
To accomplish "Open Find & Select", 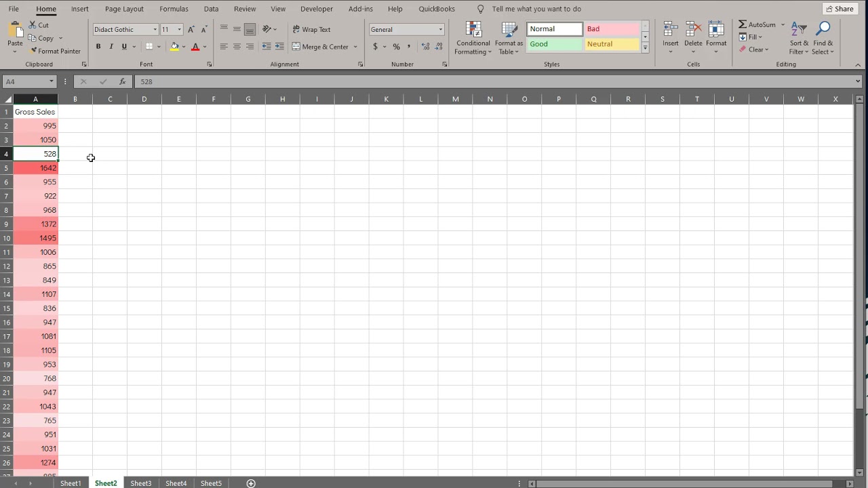I will tap(823, 39).
